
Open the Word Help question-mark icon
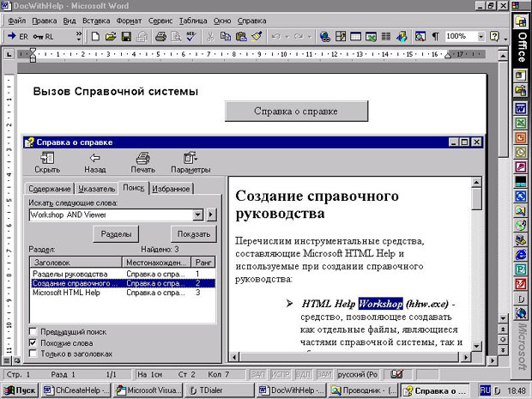pos(495,36)
